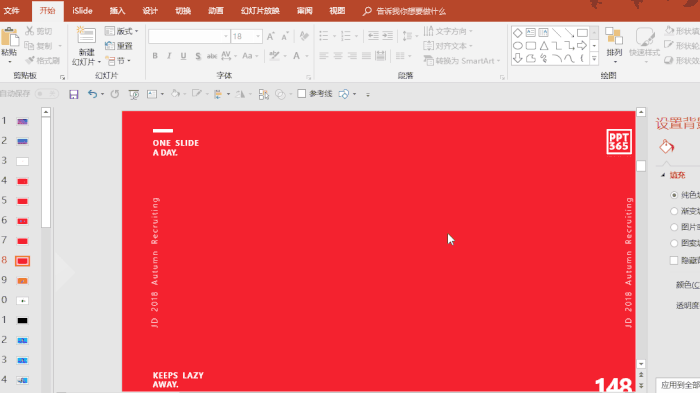Click the Reset (重置) slide icon

click(109, 46)
